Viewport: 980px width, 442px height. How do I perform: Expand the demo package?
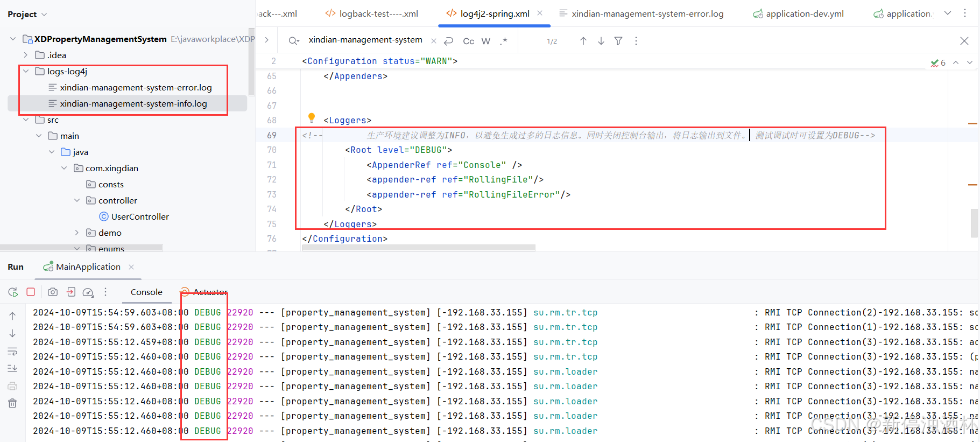point(77,233)
